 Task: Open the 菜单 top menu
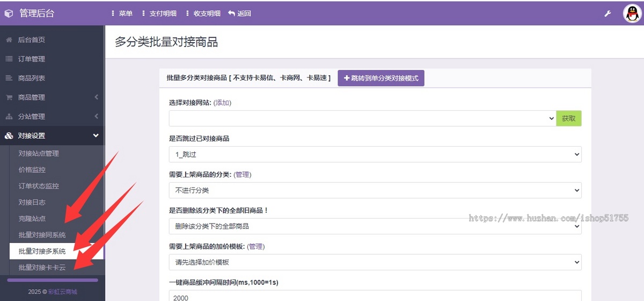tap(126, 13)
